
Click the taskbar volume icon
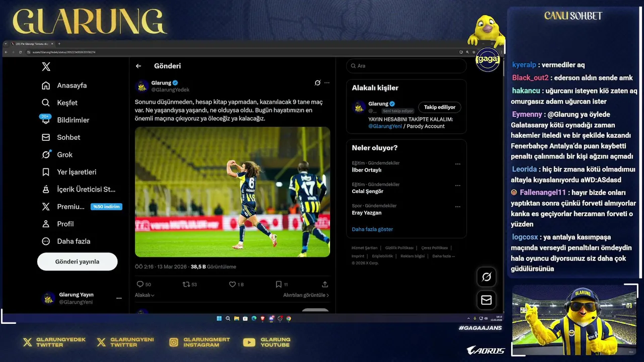click(x=486, y=318)
